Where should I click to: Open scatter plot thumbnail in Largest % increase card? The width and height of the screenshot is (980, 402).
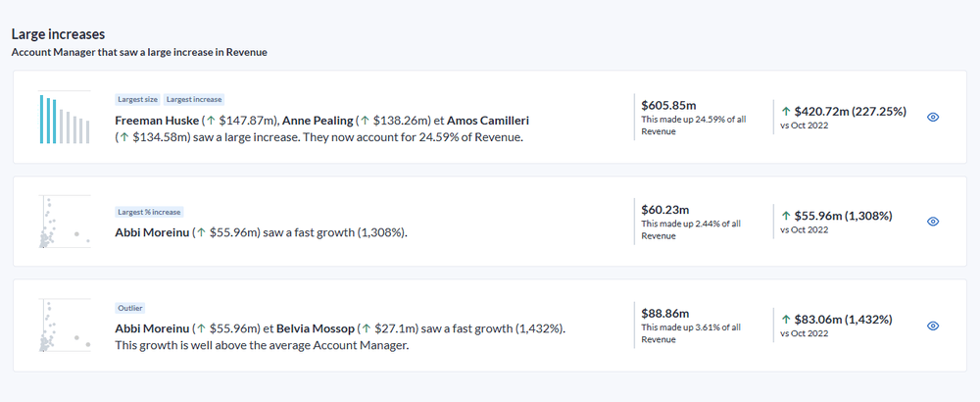tap(65, 223)
